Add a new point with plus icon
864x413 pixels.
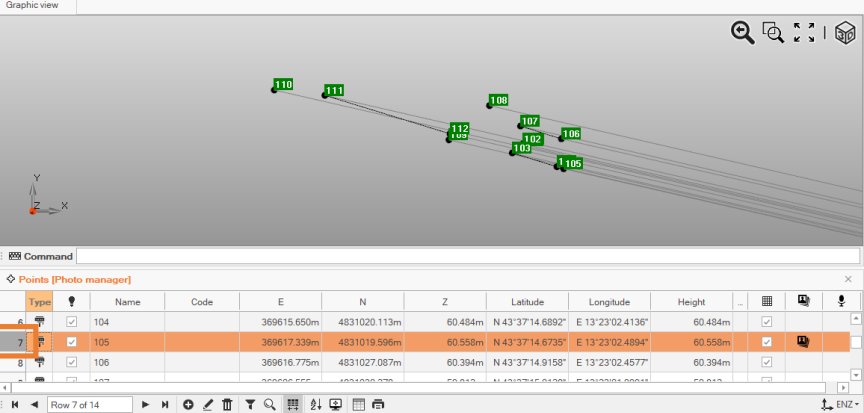[x=188, y=404]
